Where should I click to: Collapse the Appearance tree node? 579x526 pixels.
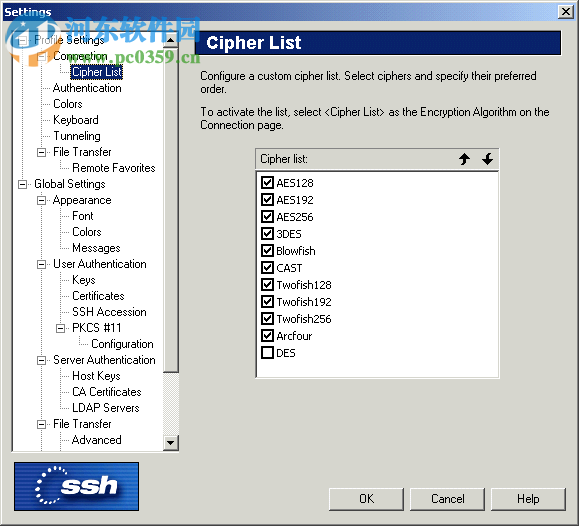click(x=42, y=200)
